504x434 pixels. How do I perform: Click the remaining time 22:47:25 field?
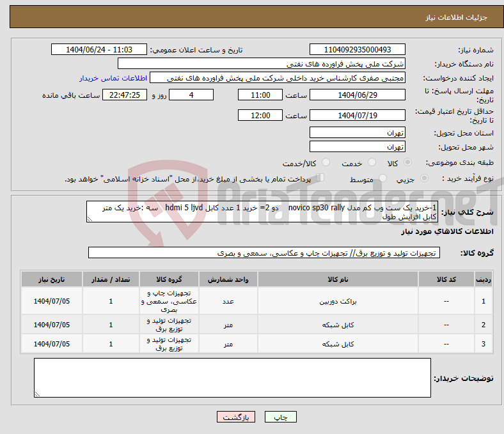point(125,95)
